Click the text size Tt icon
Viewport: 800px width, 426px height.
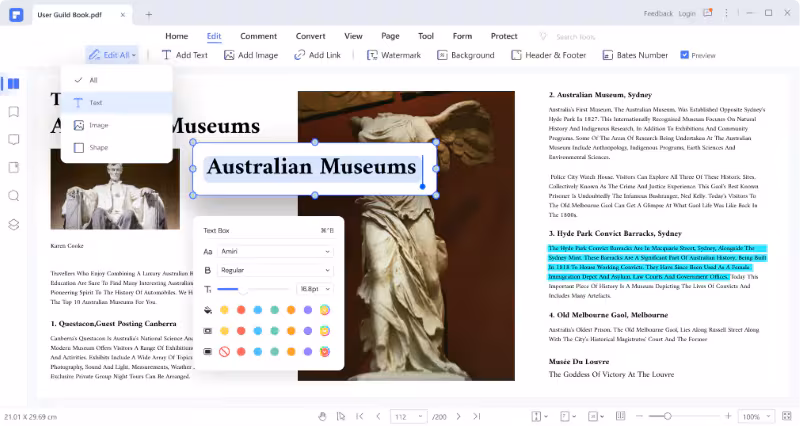[x=208, y=289]
